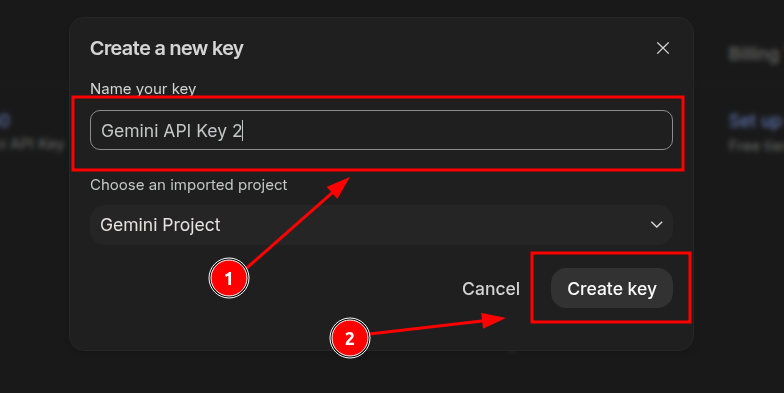Click the Create a new key heading

pyautogui.click(x=166, y=48)
